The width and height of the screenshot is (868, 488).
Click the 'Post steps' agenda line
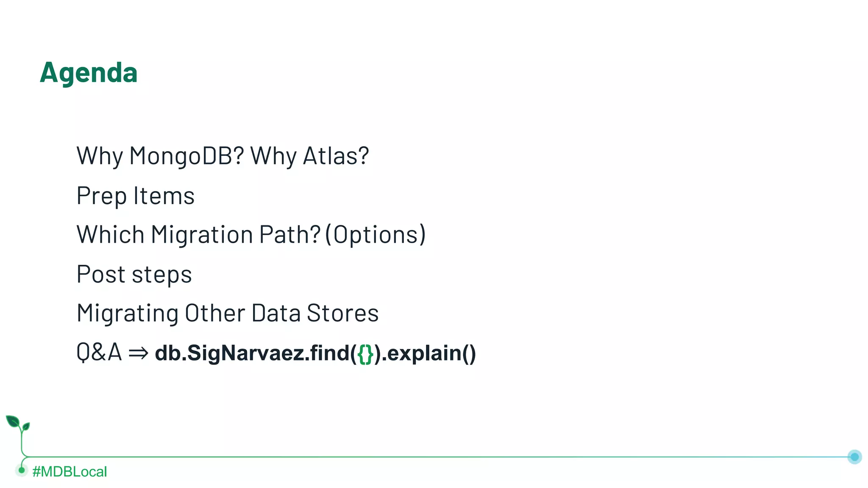[x=134, y=274]
